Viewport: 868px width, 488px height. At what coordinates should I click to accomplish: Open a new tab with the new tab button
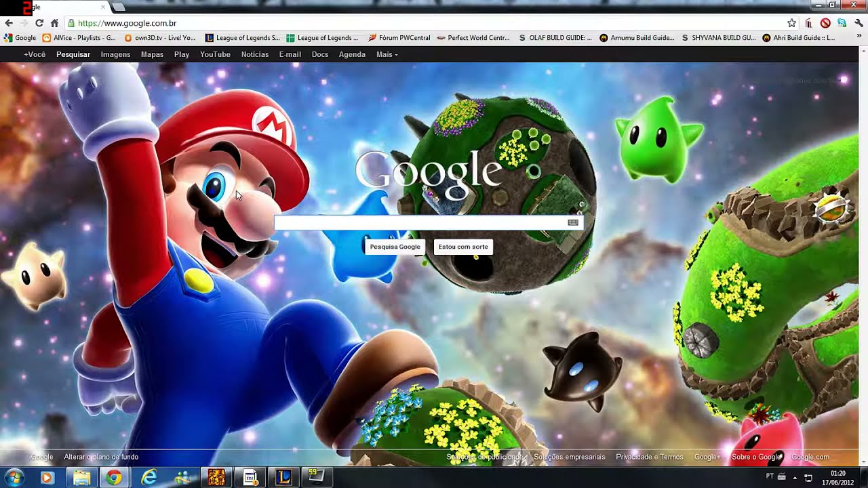pos(118,7)
